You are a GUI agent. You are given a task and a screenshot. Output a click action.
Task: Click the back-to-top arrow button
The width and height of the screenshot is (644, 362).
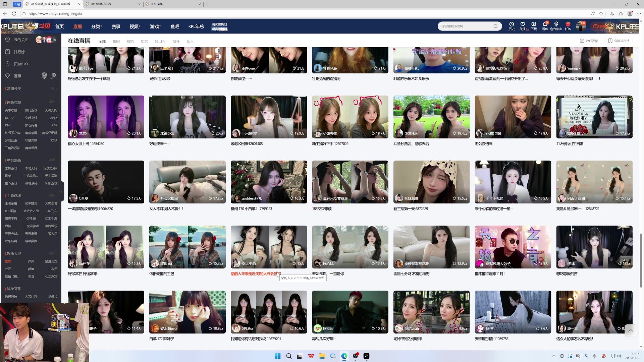pos(631,330)
